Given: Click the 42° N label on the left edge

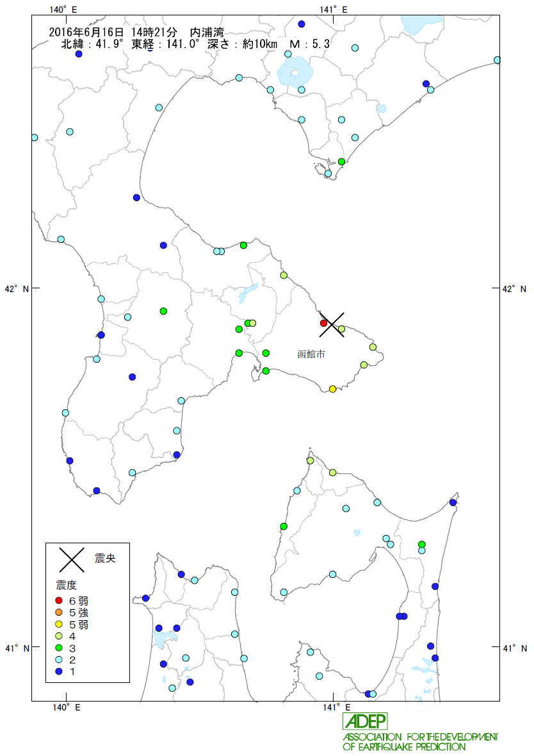Looking at the screenshot, I should (x=17, y=289).
